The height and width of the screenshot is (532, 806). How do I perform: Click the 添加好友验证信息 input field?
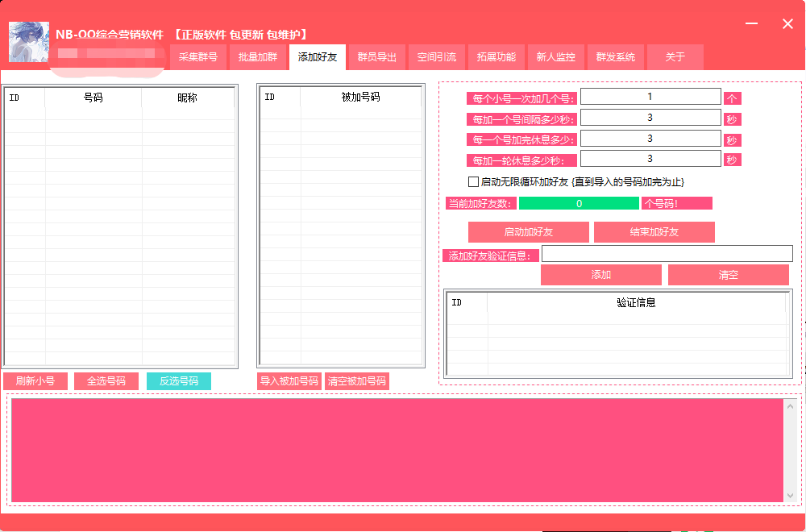coord(667,254)
